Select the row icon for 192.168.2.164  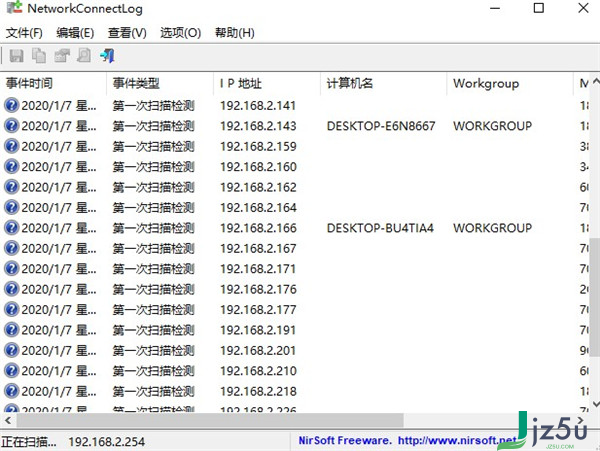pos(11,207)
